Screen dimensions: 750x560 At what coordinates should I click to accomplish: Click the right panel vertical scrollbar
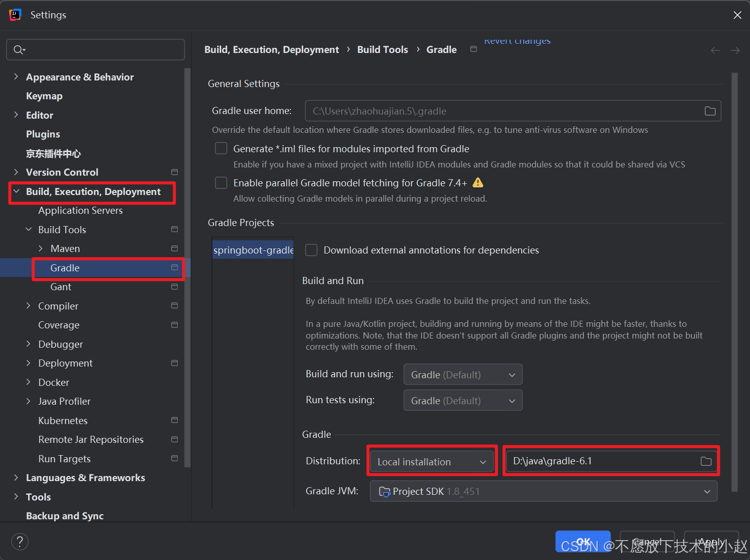click(x=735, y=282)
